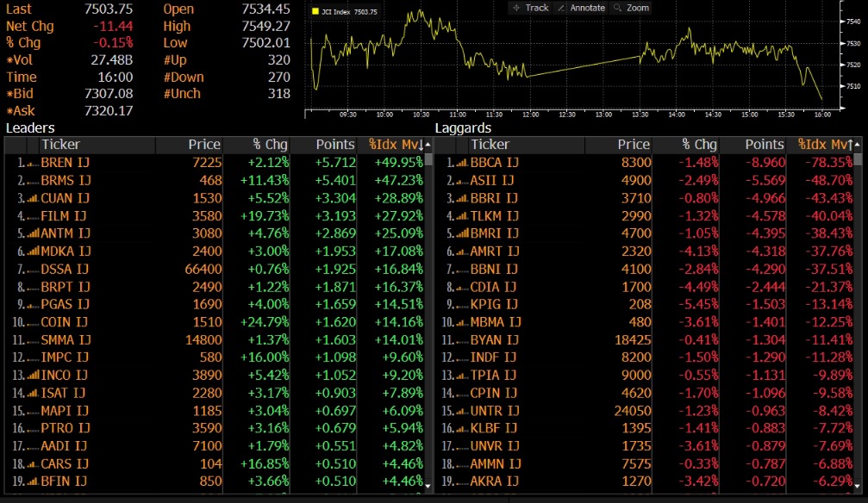Click volume bar icon beside BBCA IJ
868x503 pixels.
462,164
